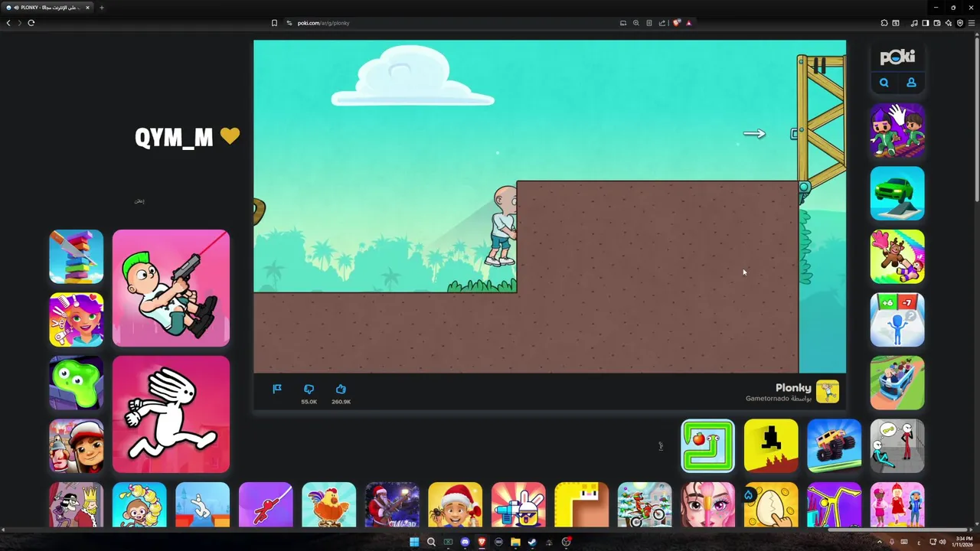
Task: Open the green car ramp game
Action: click(897, 194)
